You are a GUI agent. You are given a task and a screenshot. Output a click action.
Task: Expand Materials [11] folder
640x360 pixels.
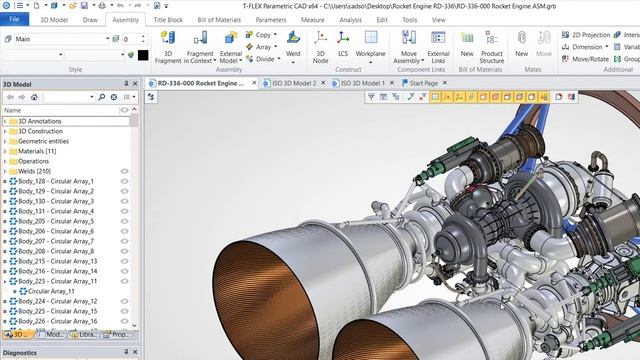click(x=5, y=151)
